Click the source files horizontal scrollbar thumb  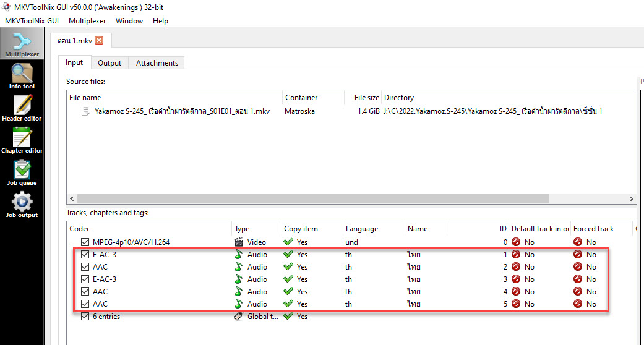click(x=313, y=198)
